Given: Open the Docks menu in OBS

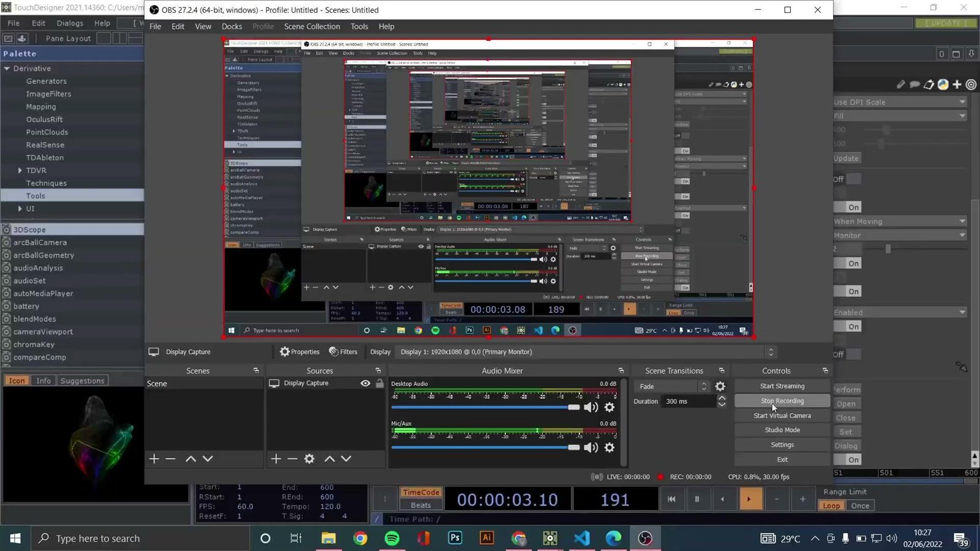Looking at the screenshot, I should [x=232, y=26].
